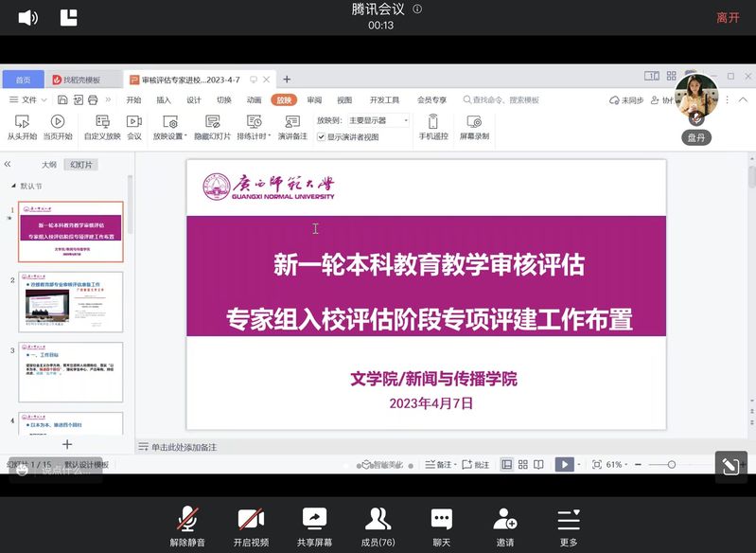
Task: Open the 放映设置 dropdown
Action: (x=169, y=128)
